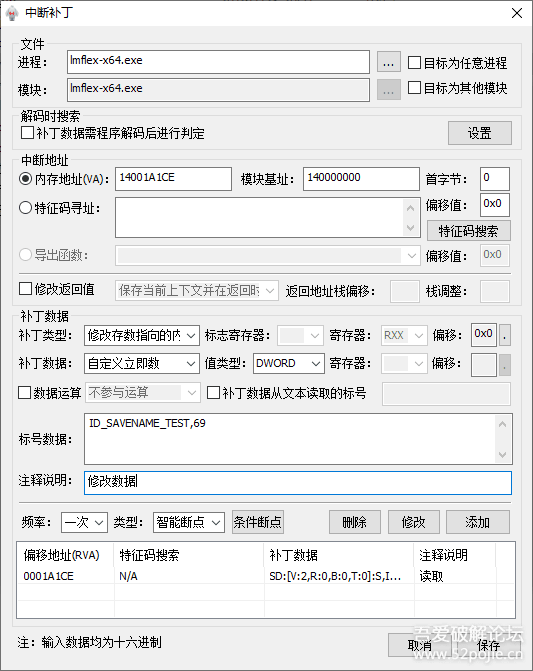Open the 设置 button
This screenshot has width=533, height=671.
coord(480,133)
